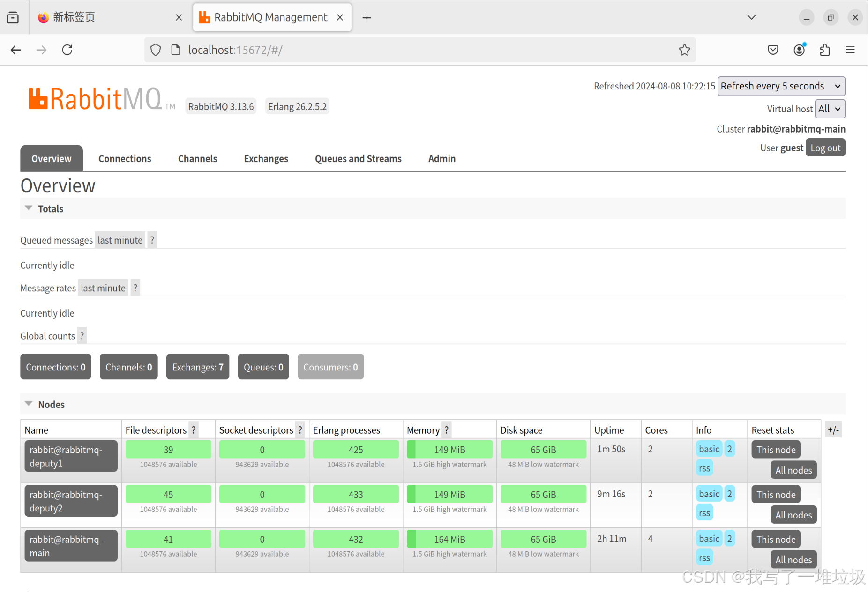
Task: Bookmark this page with the star icon
Action: click(x=684, y=50)
